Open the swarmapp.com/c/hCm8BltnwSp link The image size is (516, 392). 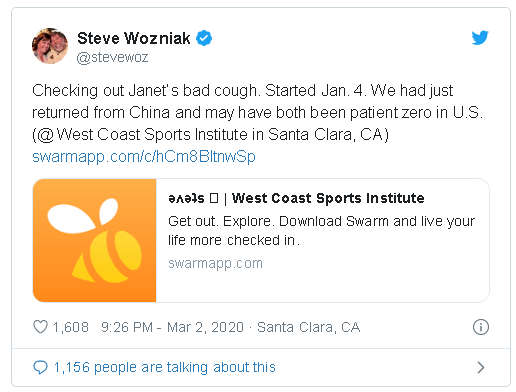(144, 156)
